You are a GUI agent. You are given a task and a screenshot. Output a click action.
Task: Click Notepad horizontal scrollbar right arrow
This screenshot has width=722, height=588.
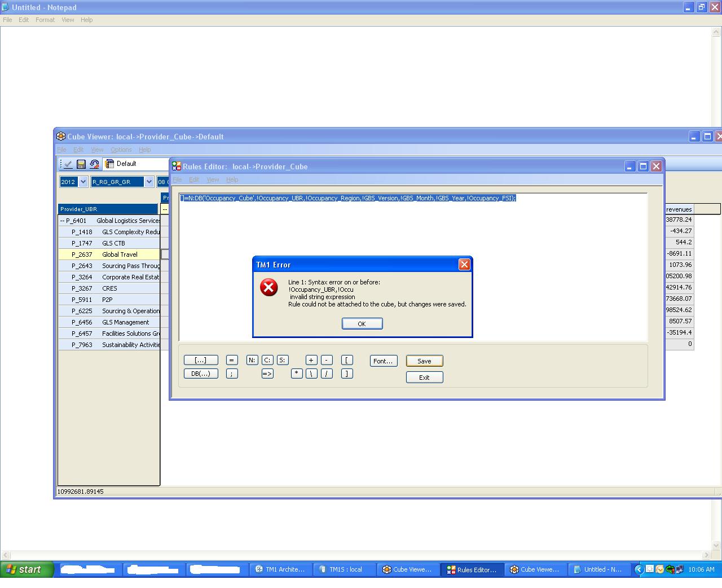point(706,555)
